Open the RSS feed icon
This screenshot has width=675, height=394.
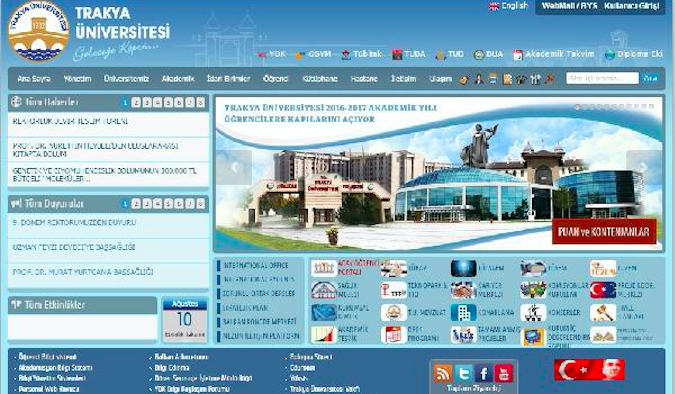coord(443,373)
